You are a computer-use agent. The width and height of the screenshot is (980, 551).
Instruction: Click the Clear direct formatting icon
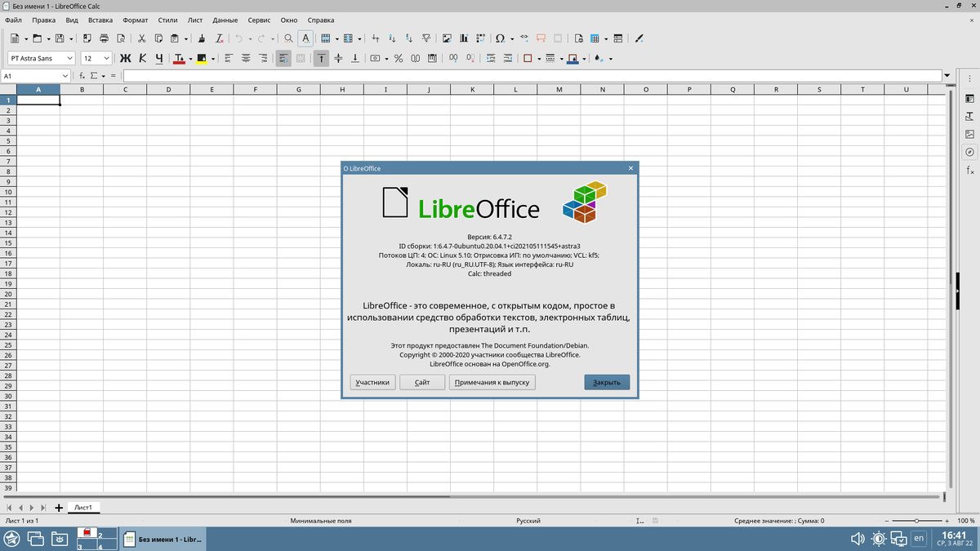tap(219, 38)
